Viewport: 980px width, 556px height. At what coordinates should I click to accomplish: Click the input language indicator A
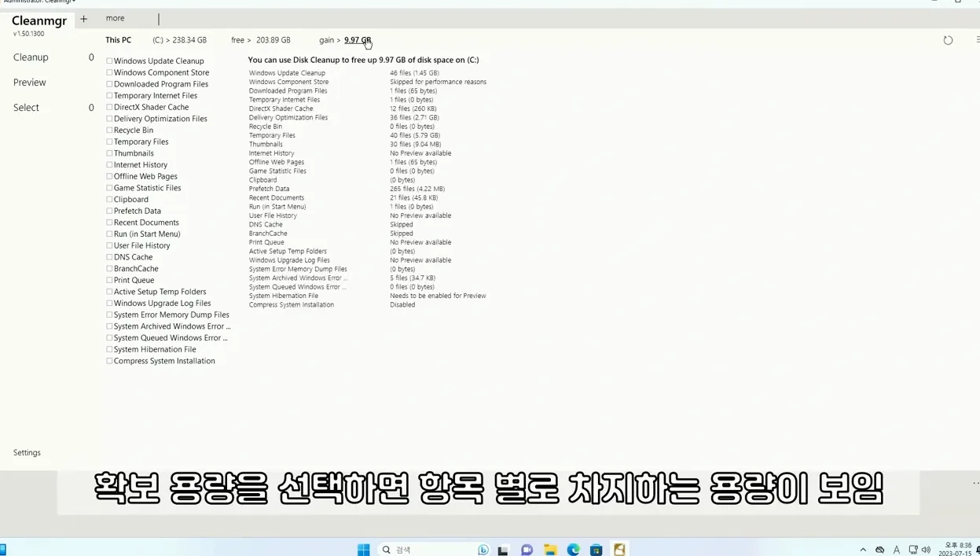pyautogui.click(x=897, y=550)
